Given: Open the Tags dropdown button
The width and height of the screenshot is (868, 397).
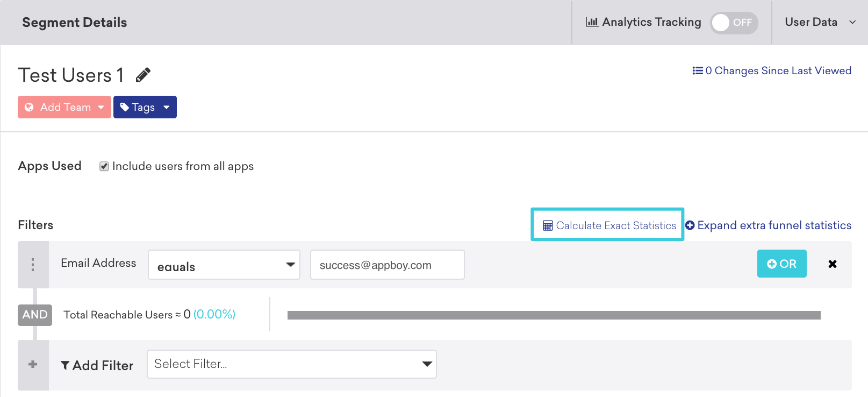Looking at the screenshot, I should point(145,107).
